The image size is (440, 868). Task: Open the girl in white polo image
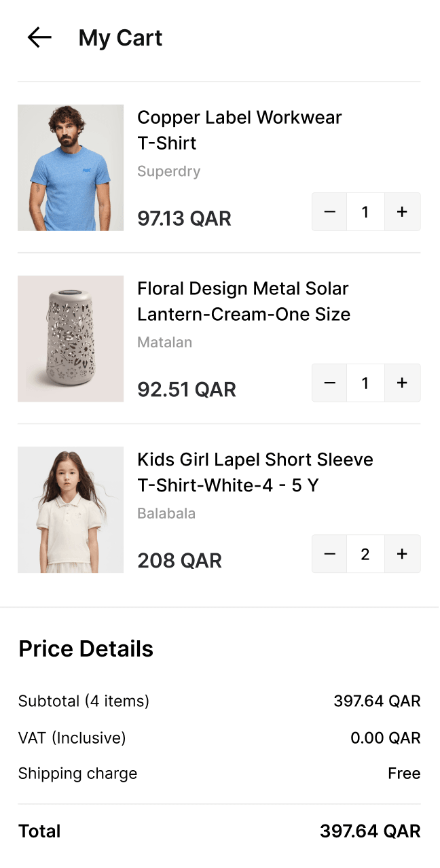tap(71, 510)
